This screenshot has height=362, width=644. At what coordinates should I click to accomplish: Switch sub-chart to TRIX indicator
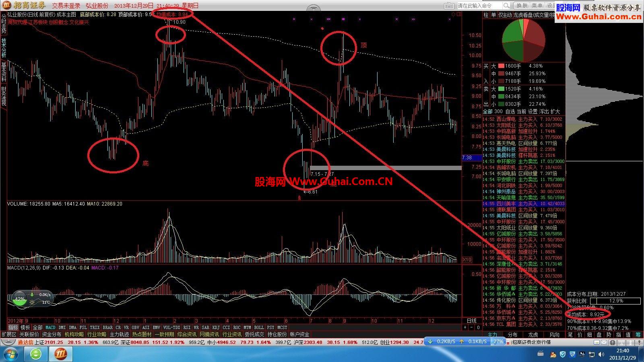coord(95,328)
